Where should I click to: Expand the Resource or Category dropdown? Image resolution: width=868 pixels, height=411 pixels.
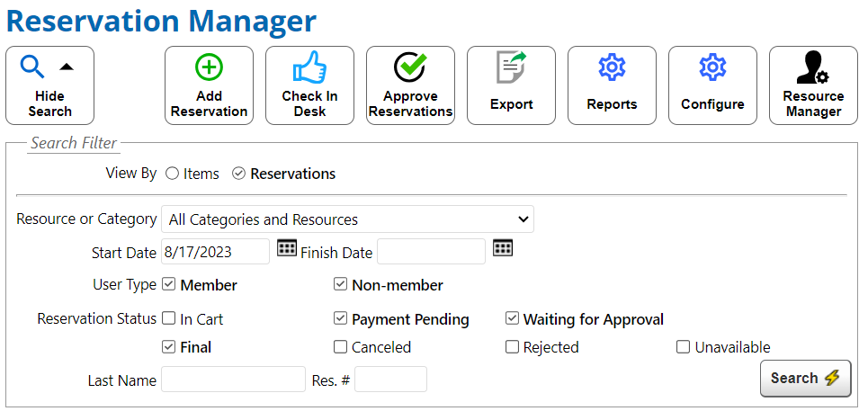347,219
